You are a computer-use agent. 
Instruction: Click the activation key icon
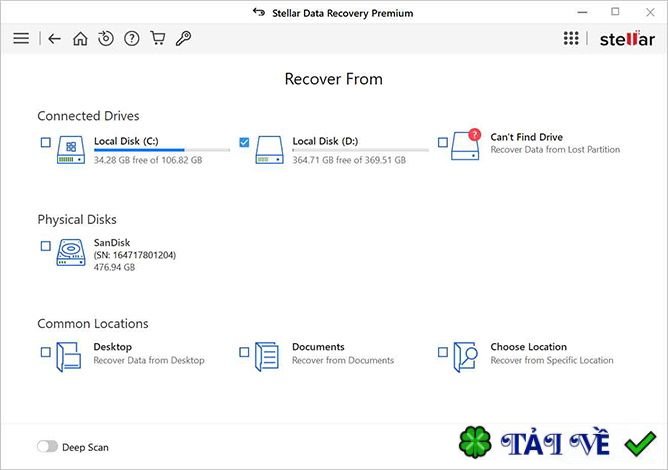[x=183, y=38]
